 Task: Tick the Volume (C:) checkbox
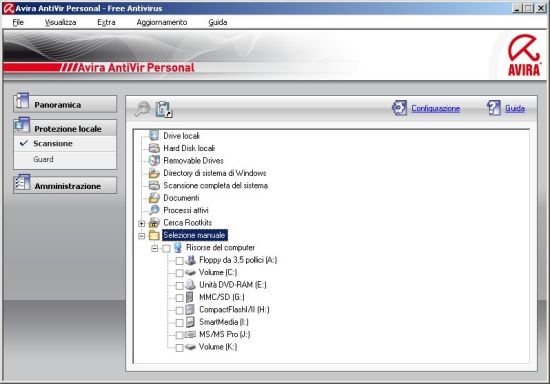coord(179,273)
